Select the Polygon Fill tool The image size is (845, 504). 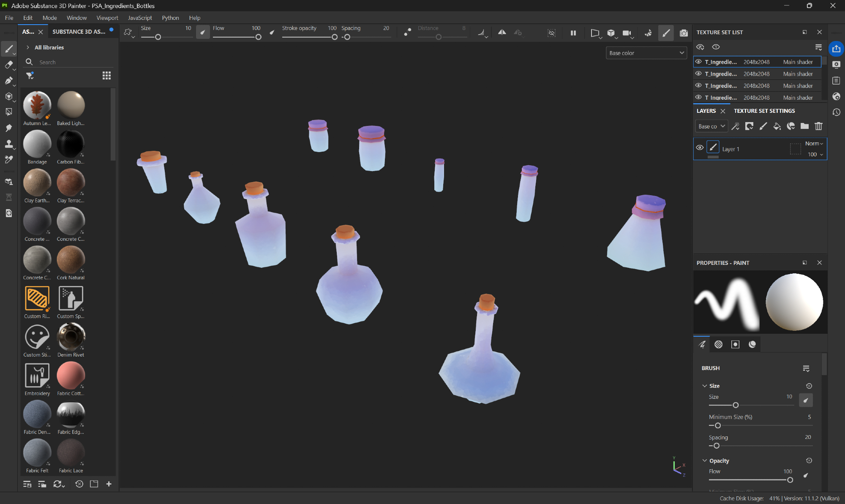(x=8, y=112)
